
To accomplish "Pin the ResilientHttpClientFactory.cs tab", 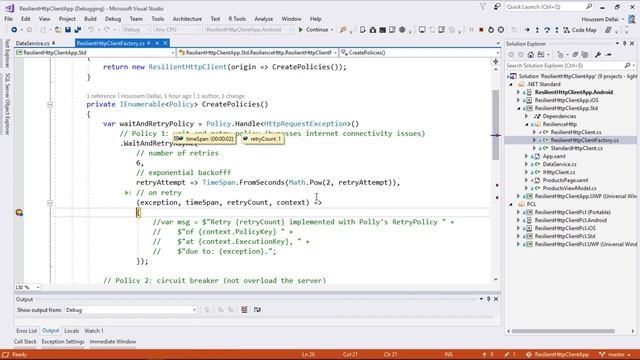I will pyautogui.click(x=157, y=43).
